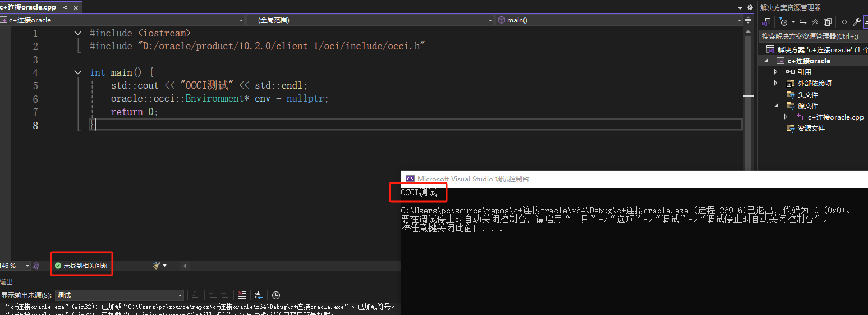Click the code cleanup broom icon
Viewport: 868px width, 315px height.
(157, 265)
